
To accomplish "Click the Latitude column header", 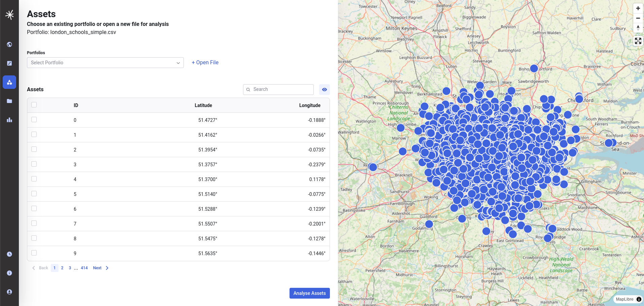I will click(x=203, y=105).
